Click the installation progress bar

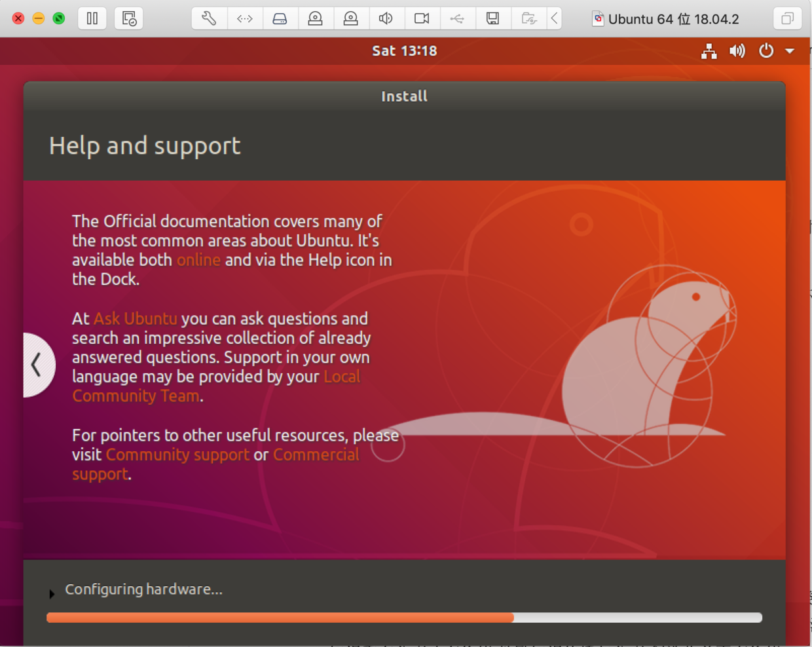(404, 617)
